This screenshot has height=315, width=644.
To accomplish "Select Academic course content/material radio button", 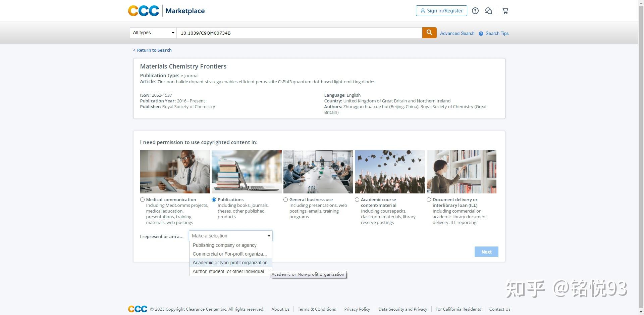I will point(357,199).
